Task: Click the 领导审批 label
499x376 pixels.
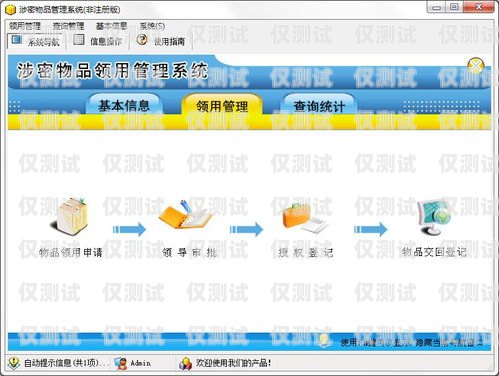Action: 189,252
